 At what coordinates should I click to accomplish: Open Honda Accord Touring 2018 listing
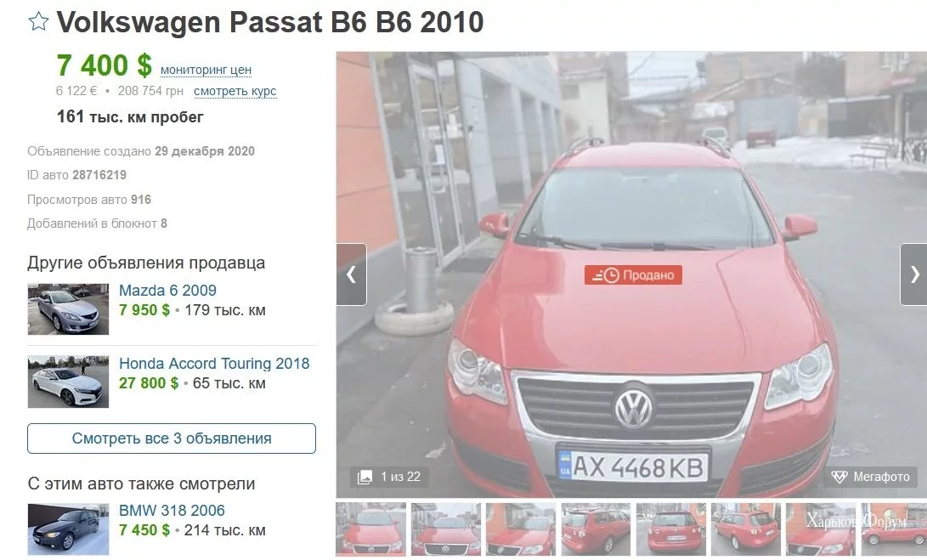214,363
